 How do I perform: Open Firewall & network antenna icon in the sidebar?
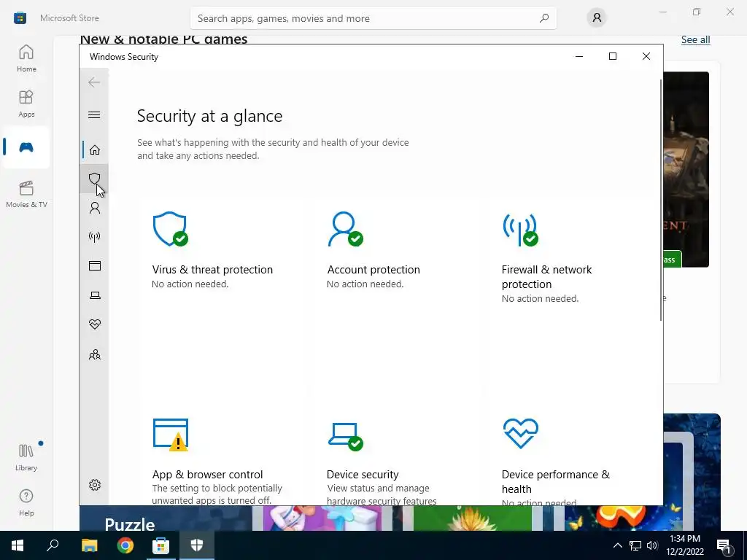95,237
